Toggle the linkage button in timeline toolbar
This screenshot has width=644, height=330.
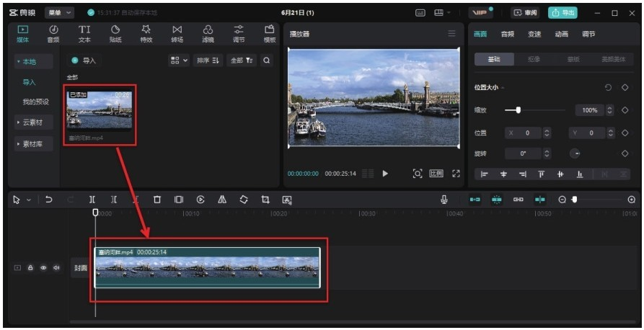(x=519, y=200)
